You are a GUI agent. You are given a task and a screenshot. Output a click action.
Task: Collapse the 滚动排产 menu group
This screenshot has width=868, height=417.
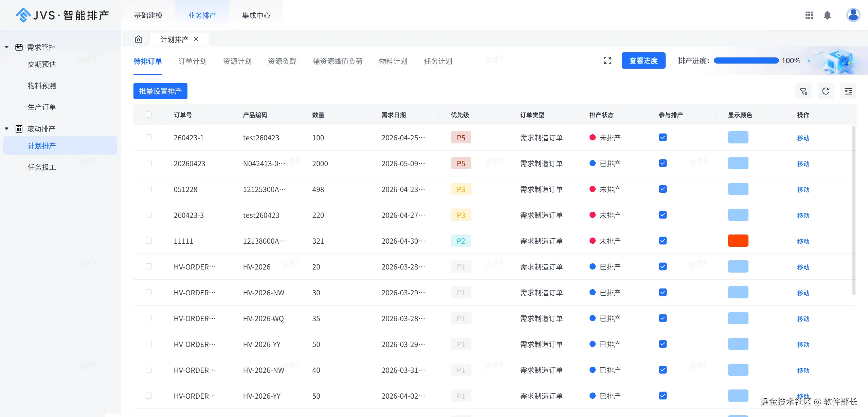click(6, 129)
